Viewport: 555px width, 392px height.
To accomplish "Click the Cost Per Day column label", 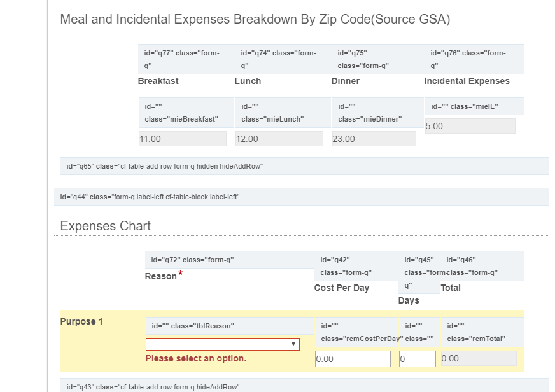I will point(342,288).
